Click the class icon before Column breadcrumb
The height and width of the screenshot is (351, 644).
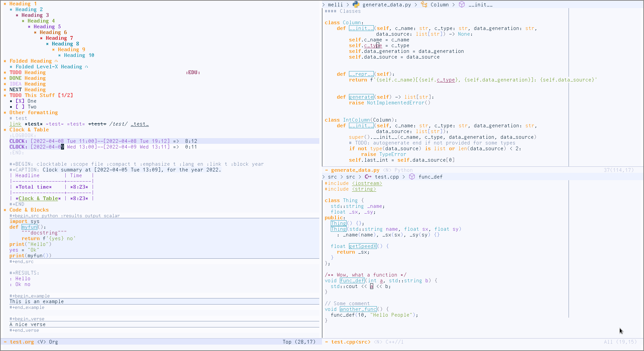click(x=424, y=4)
